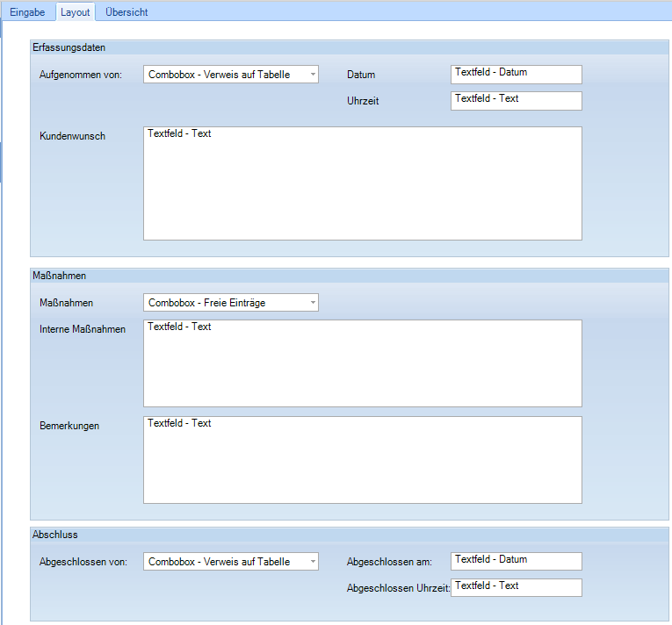Click the Interne Maßnahmen label
This screenshot has width=672, height=625.
tap(83, 329)
